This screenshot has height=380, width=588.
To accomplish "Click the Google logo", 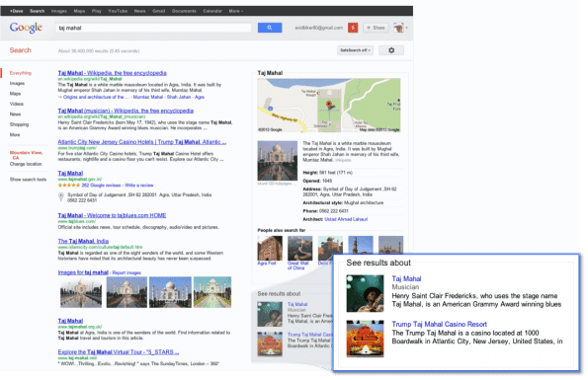I will (26, 28).
